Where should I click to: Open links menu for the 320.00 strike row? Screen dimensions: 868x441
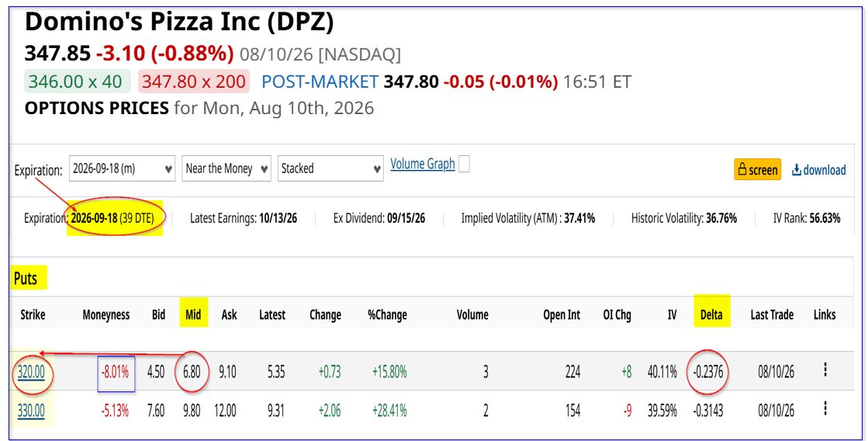coord(825,370)
